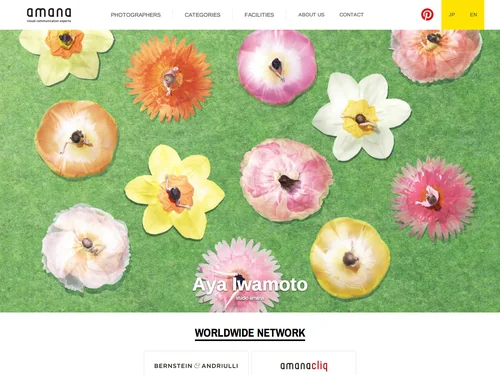Image resolution: width=500 pixels, height=375 pixels.
Task: Open the FACILITIES menu
Action: tap(259, 15)
